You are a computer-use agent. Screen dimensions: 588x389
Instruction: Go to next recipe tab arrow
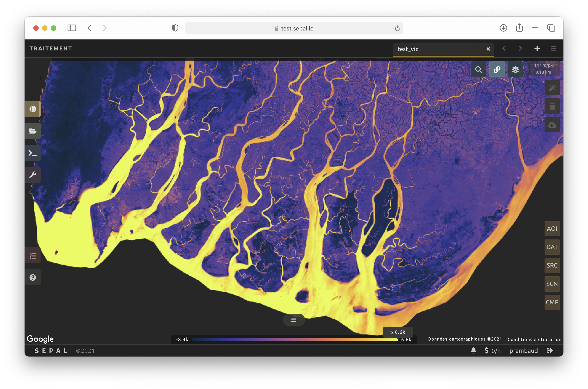coord(520,48)
